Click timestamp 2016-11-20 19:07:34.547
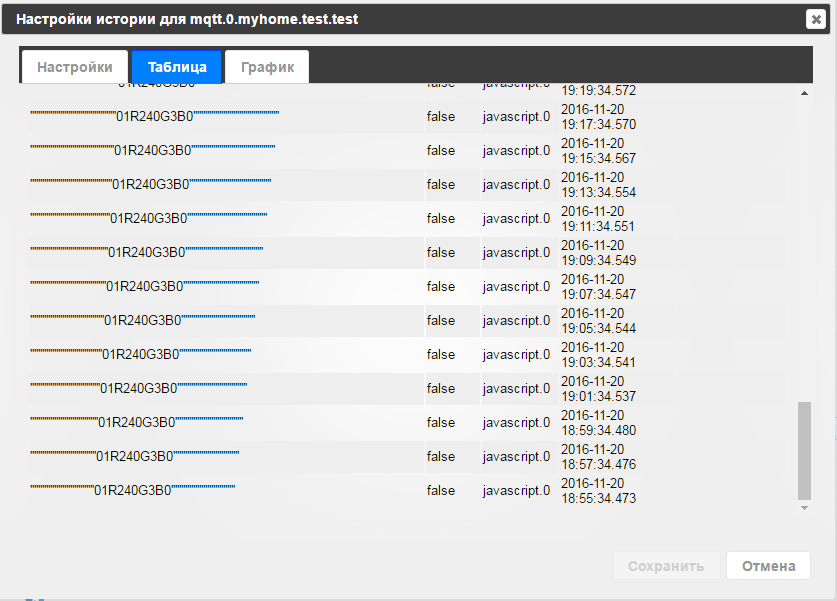Screen dimensions: 837x601 (x=598, y=287)
